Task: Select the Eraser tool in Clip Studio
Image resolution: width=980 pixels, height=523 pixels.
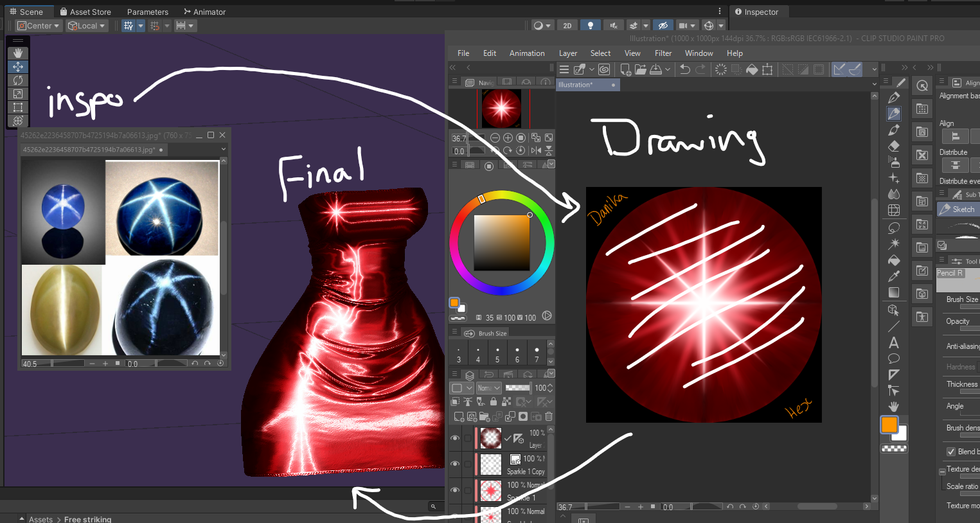Action: pyautogui.click(x=894, y=146)
